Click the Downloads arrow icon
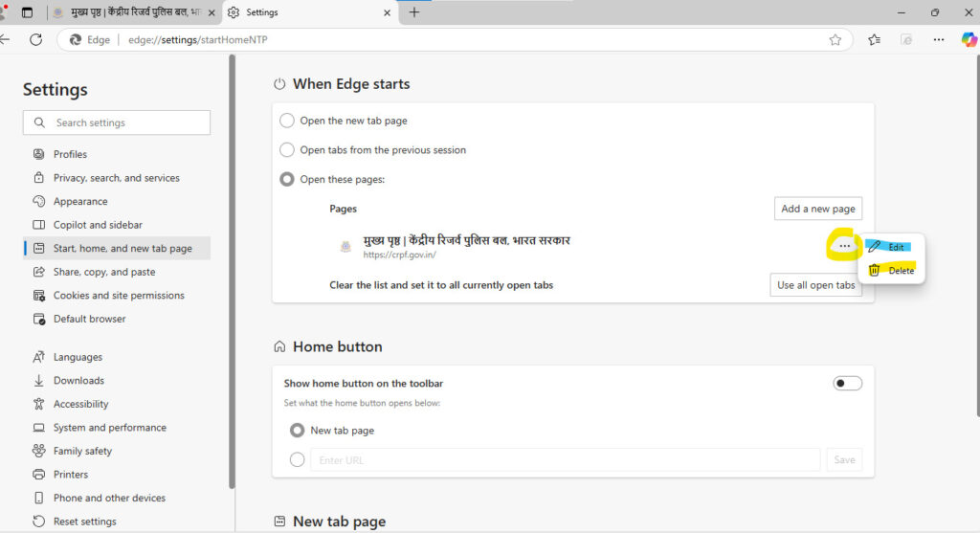 coord(38,381)
